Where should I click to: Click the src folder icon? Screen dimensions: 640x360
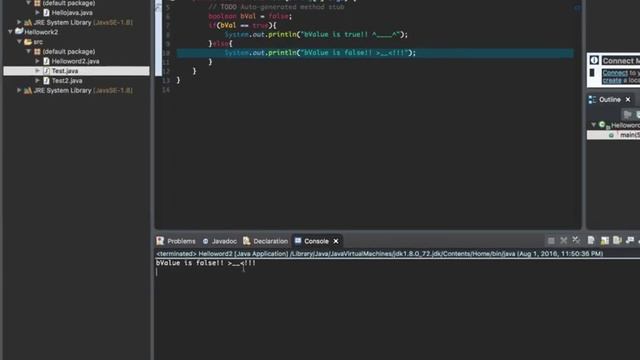point(28,42)
